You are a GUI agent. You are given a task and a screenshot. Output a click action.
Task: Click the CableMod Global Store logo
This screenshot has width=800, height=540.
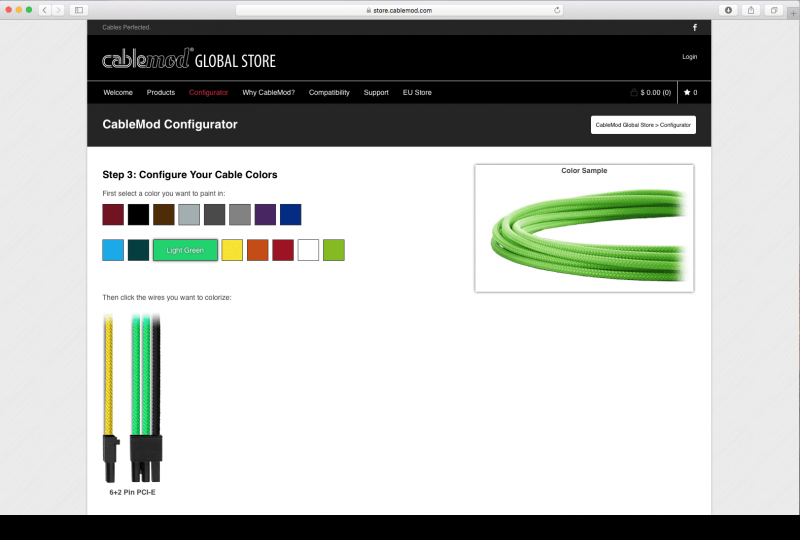coord(189,59)
